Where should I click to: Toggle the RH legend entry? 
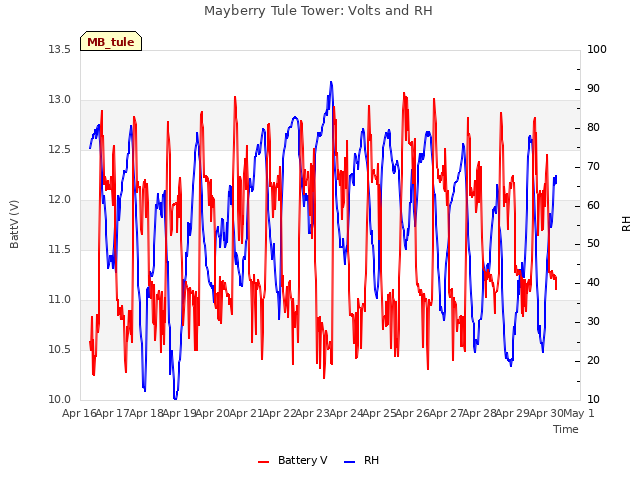click(362, 460)
